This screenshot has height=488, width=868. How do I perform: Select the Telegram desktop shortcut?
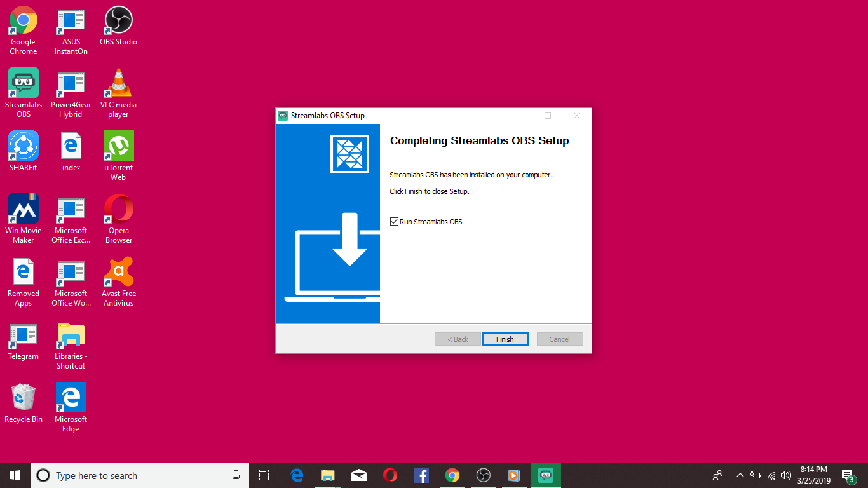[x=24, y=341]
